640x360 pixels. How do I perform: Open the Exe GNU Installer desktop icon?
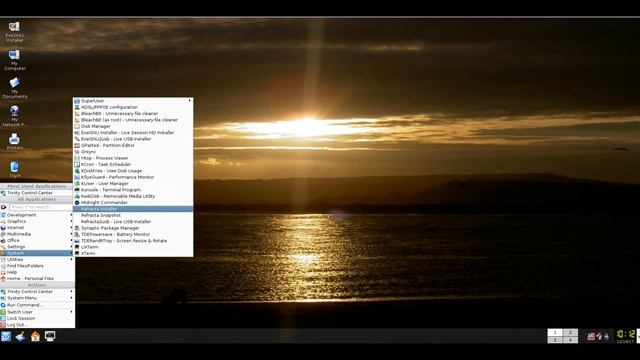[x=14, y=32]
